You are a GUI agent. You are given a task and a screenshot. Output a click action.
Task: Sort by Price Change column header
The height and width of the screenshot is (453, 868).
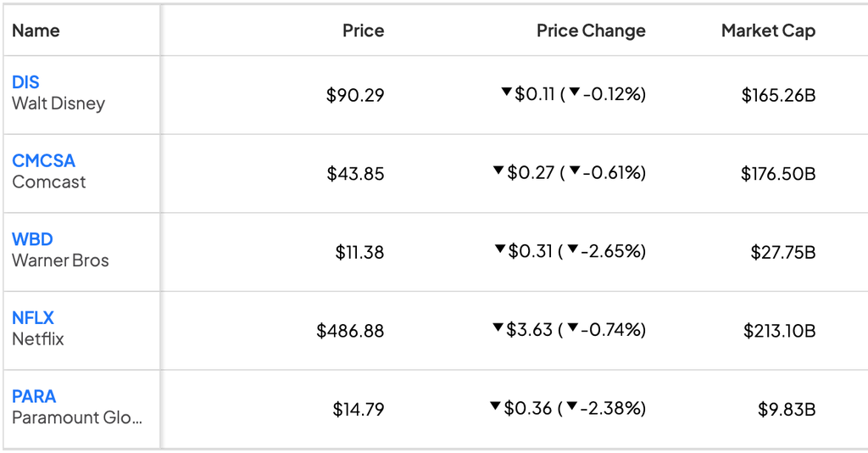coord(591,31)
